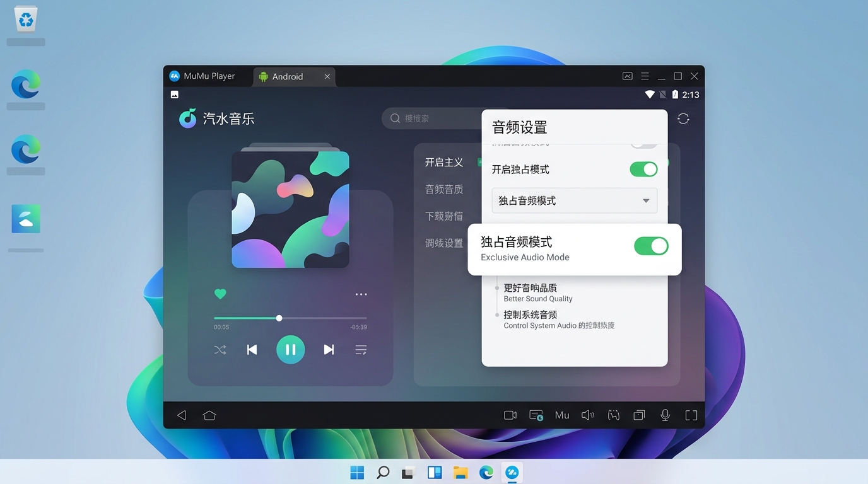Favorite the current song with the heart icon
This screenshot has height=484, width=868.
[x=220, y=294]
